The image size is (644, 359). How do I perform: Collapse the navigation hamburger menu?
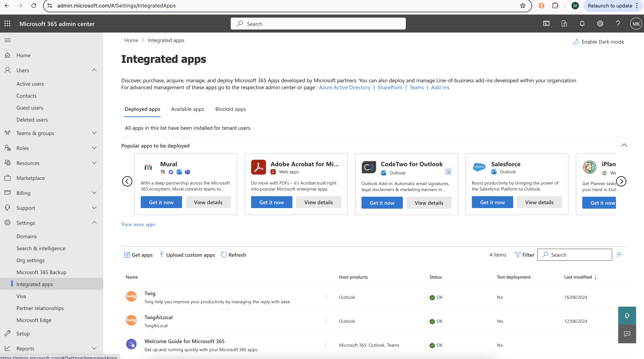click(x=7, y=40)
